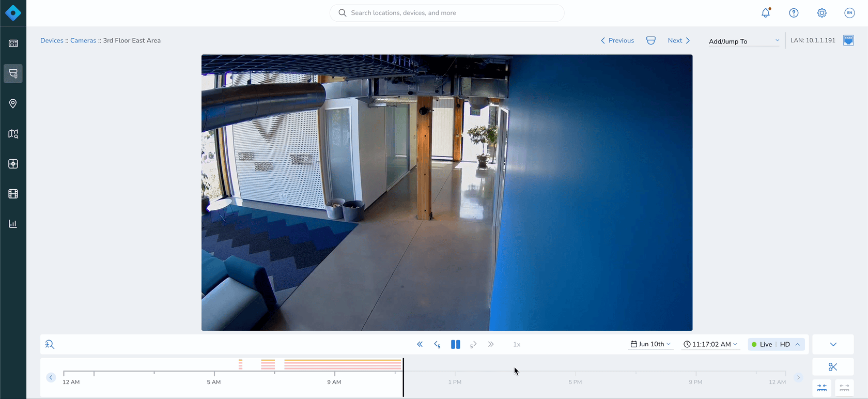Fast forward with double right arrows
Image resolution: width=868 pixels, height=399 pixels.
[x=491, y=344]
